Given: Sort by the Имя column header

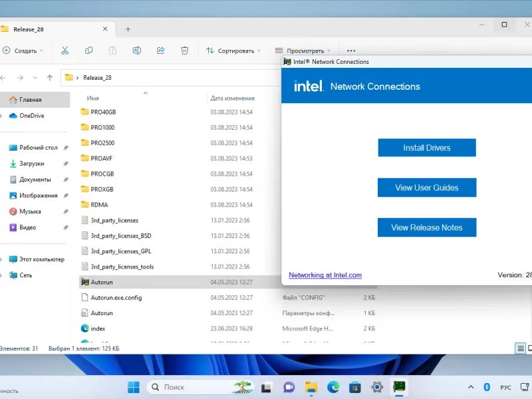Looking at the screenshot, I should [x=92, y=98].
